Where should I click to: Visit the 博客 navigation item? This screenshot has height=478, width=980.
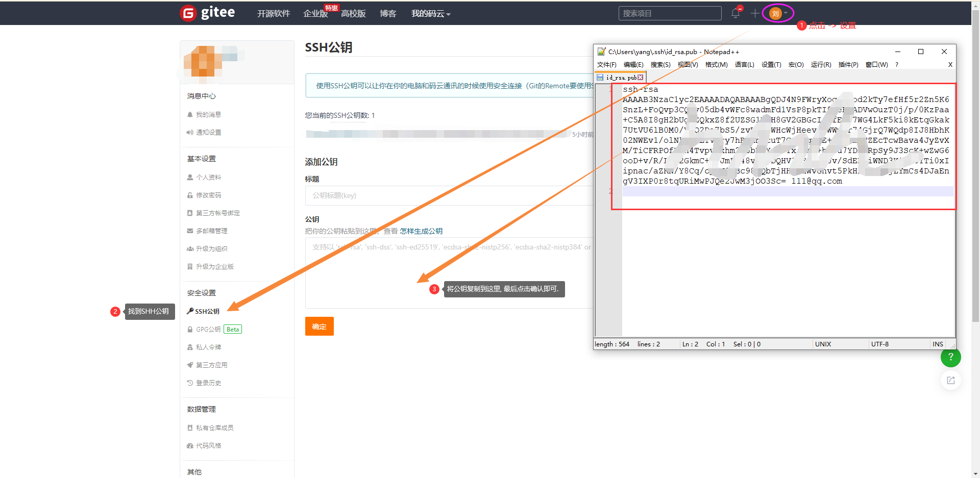(388, 14)
